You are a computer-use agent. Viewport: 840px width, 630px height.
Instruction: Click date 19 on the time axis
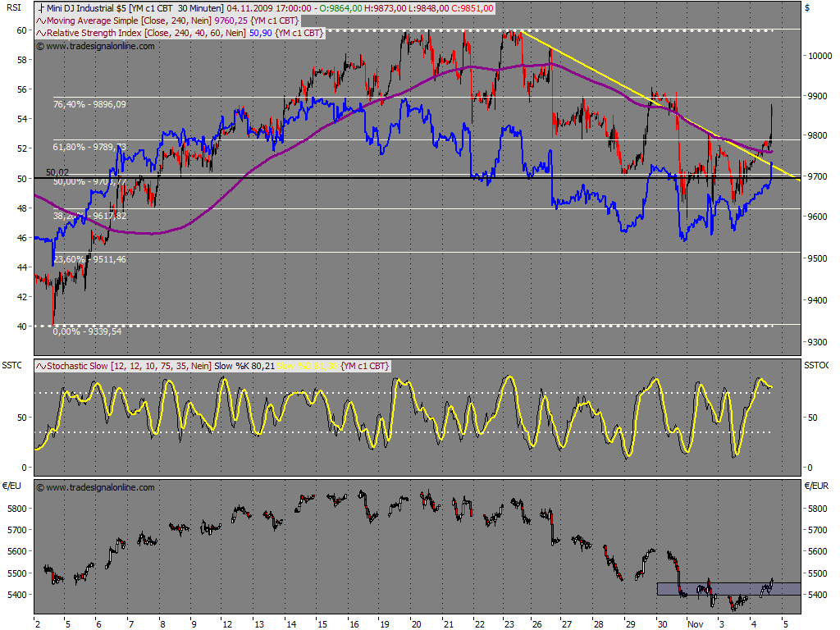pos(385,624)
